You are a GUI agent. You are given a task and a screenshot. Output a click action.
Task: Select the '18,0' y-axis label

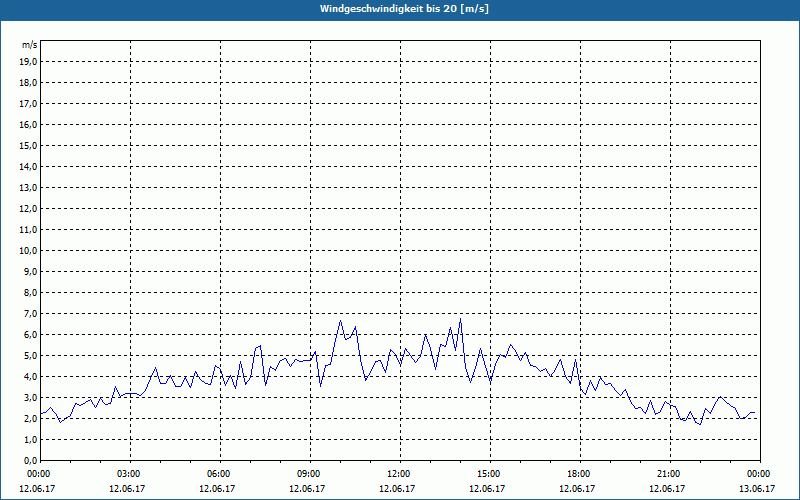28,83
